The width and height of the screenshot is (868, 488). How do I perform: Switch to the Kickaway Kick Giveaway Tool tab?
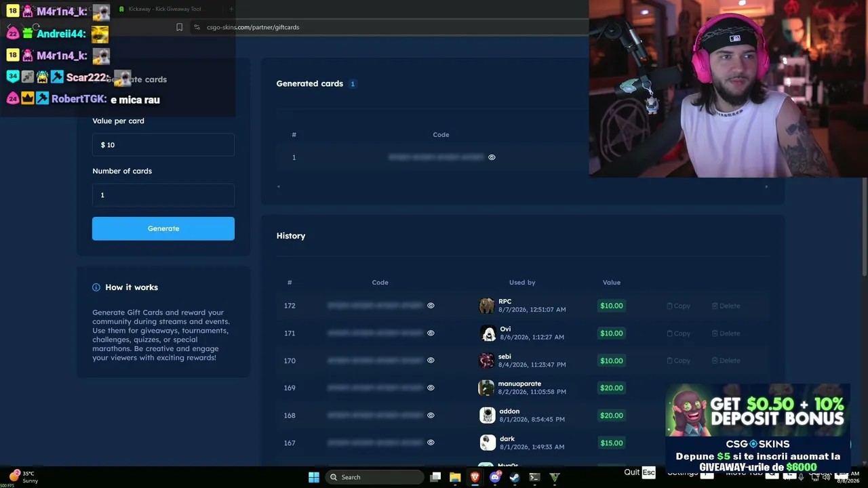(166, 9)
